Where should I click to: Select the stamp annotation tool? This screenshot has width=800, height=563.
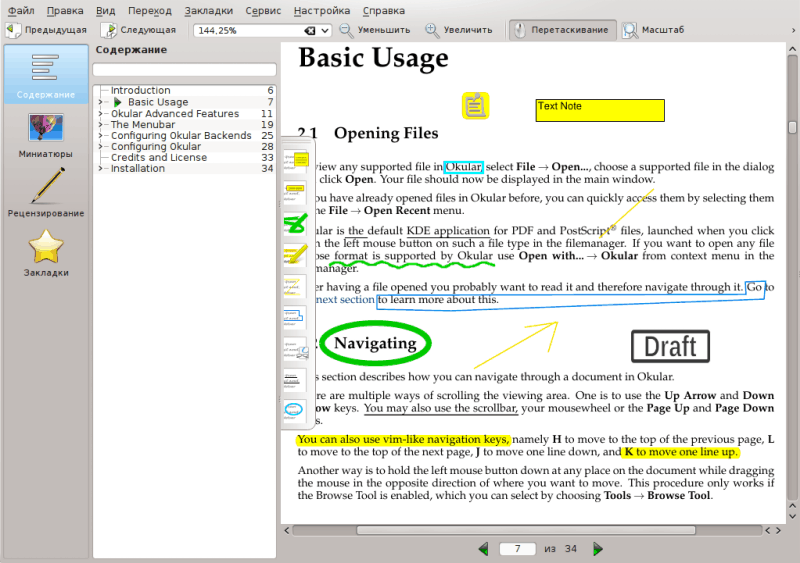(x=295, y=348)
